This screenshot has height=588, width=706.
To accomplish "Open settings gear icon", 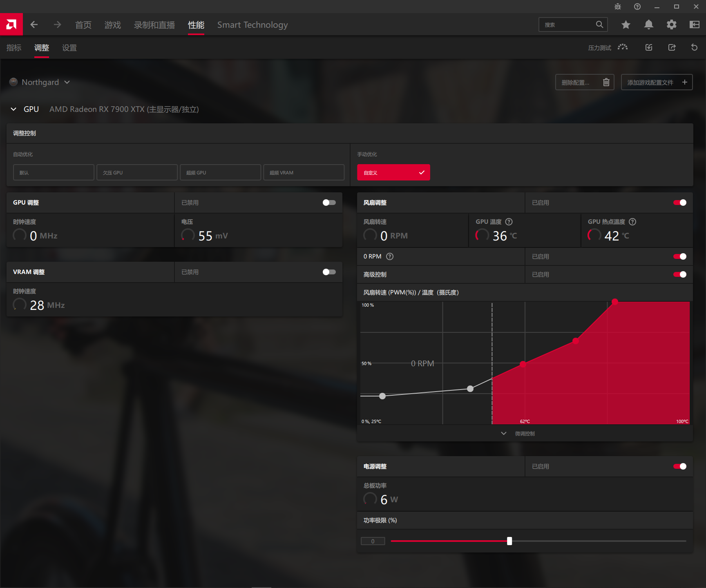I will pyautogui.click(x=671, y=24).
